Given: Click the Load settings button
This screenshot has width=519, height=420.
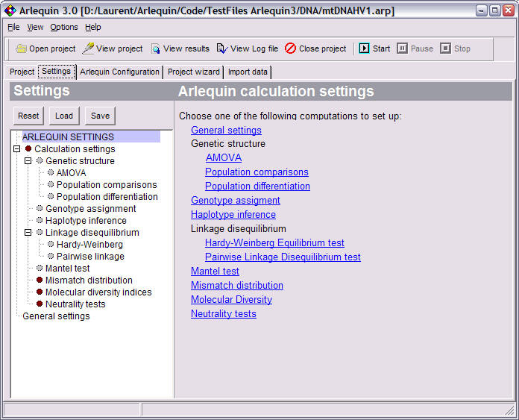Looking at the screenshot, I should point(64,116).
